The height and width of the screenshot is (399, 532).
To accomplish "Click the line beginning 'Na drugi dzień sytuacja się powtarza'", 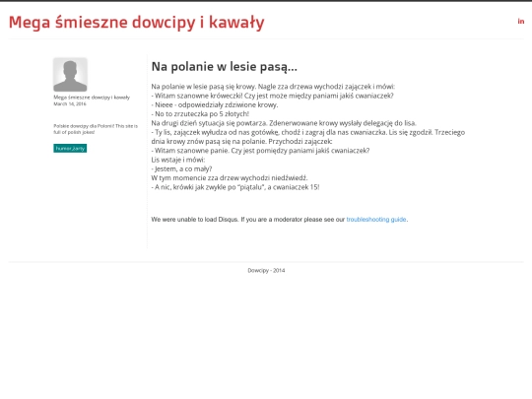I will (284, 123).
